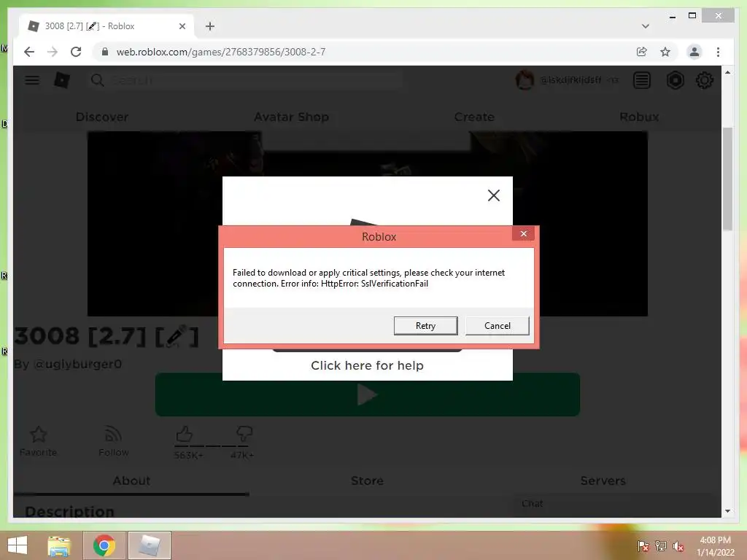The height and width of the screenshot is (560, 747).
Task: Go back with the browser back arrow
Action: [29, 52]
